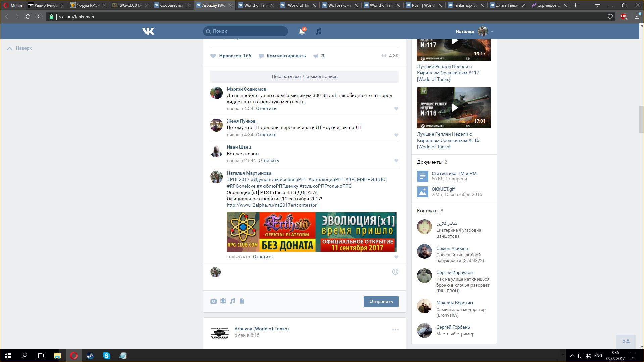Show all 7 comments

coord(304,76)
